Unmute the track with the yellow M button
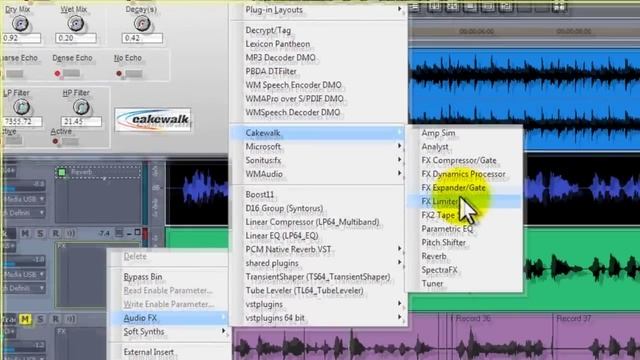 coord(25,319)
